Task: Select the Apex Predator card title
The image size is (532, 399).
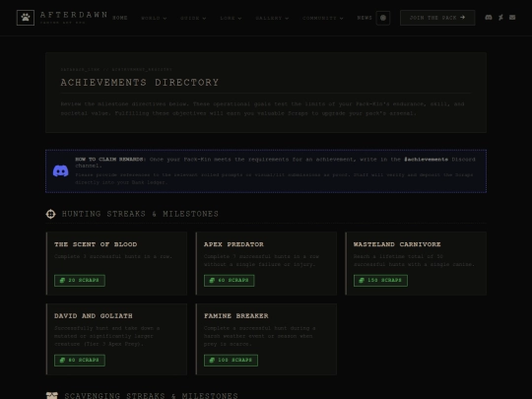Action: pos(233,244)
